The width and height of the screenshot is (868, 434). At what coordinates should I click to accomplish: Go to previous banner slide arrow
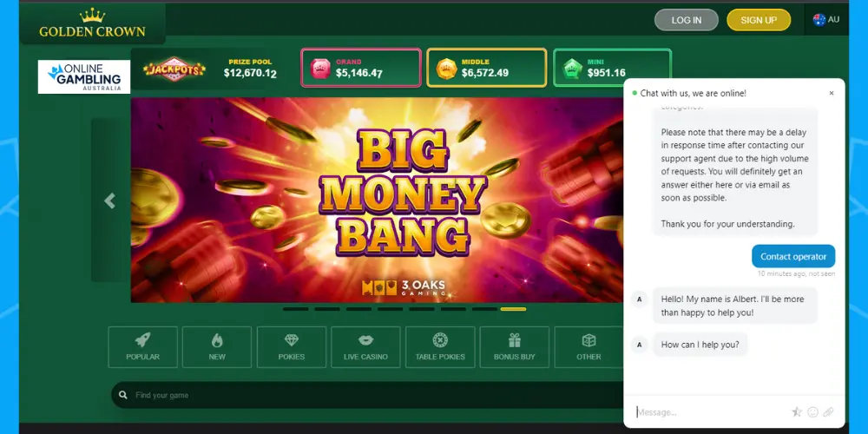pyautogui.click(x=109, y=201)
